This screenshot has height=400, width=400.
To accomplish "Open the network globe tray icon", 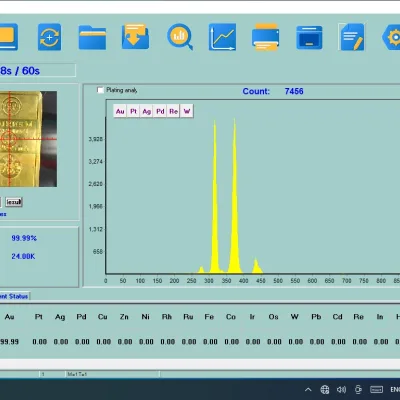I will [325, 389].
